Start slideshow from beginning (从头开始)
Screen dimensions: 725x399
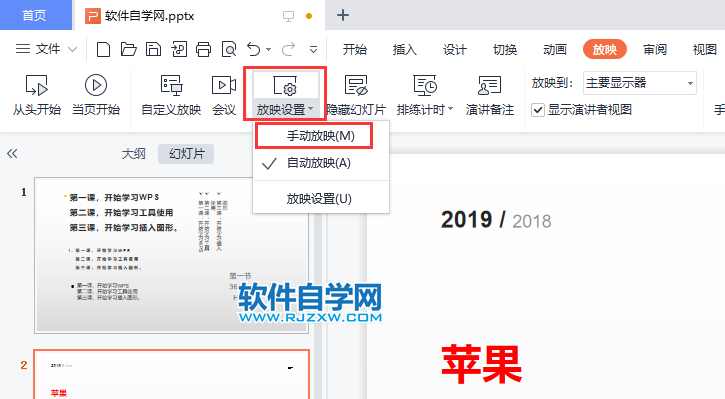pos(37,96)
